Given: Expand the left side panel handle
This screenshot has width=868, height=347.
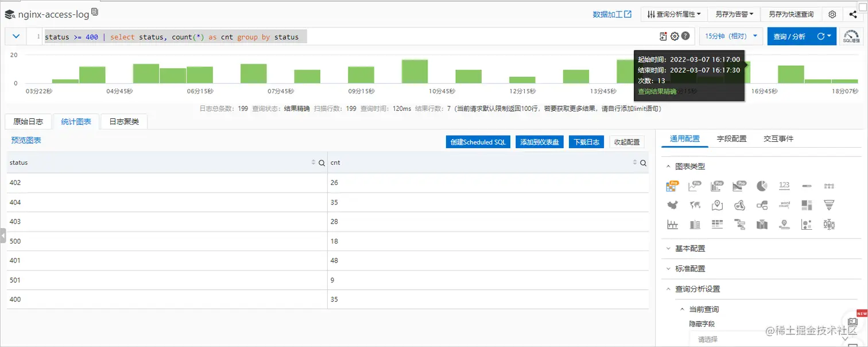Looking at the screenshot, I should [3, 236].
